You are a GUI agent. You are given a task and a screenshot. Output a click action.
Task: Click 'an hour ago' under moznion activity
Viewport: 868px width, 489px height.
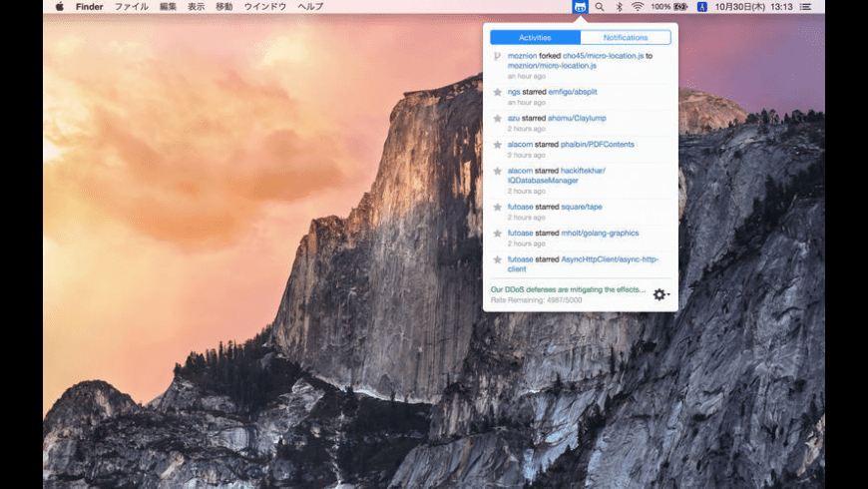[x=527, y=77]
